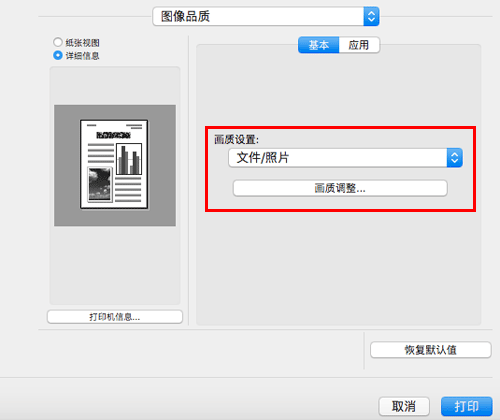Select the 纸张视图 radio button
500x420 pixels.
tap(58, 42)
